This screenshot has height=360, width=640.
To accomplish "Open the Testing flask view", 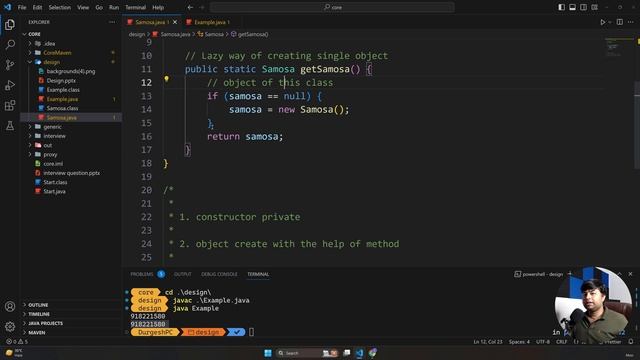I will 10,126.
